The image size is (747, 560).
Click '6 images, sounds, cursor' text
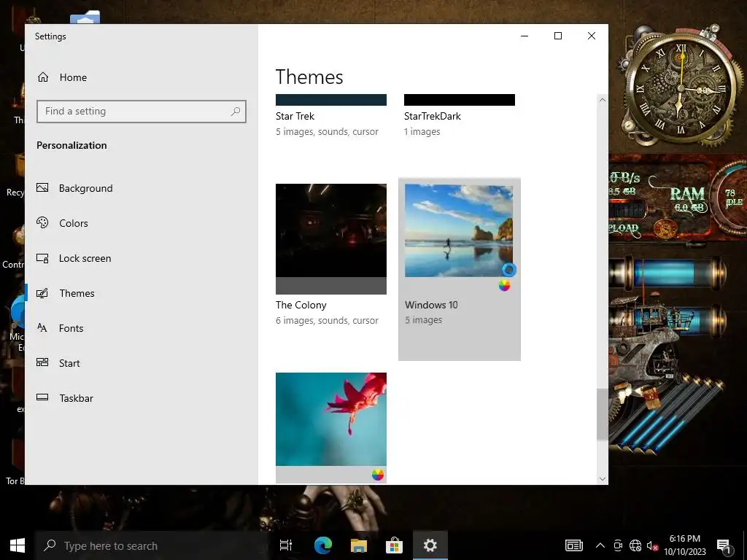(x=327, y=321)
